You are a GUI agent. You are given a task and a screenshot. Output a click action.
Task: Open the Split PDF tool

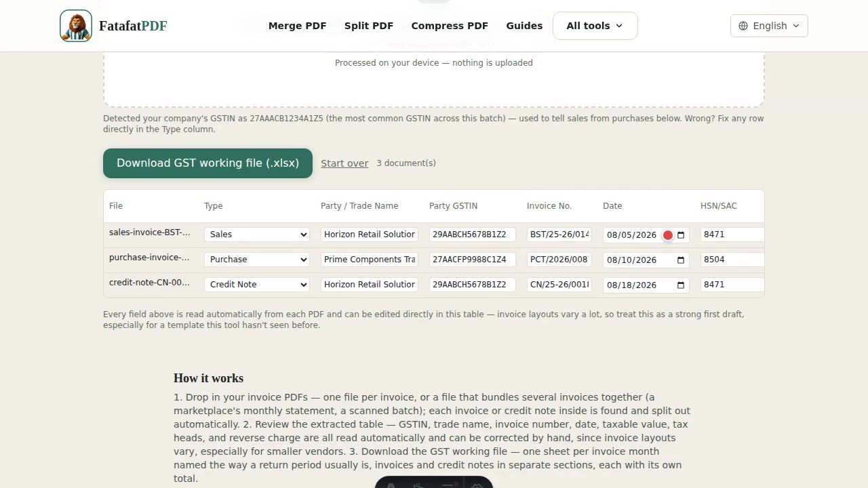coord(369,26)
